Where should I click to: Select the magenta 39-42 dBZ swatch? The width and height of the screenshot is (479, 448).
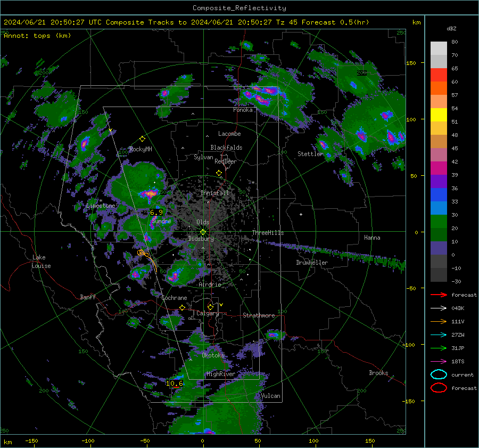439,168
